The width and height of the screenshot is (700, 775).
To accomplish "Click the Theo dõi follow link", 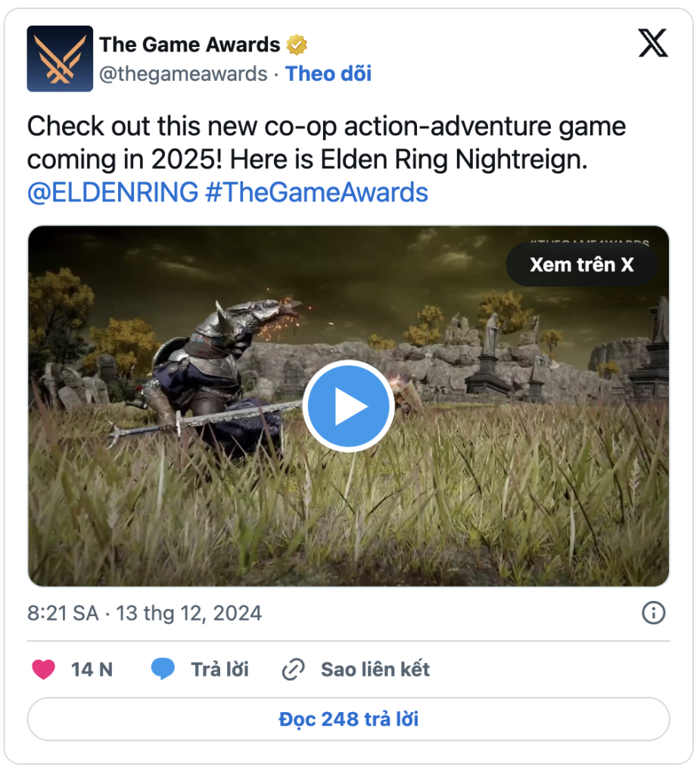I will pos(328,73).
